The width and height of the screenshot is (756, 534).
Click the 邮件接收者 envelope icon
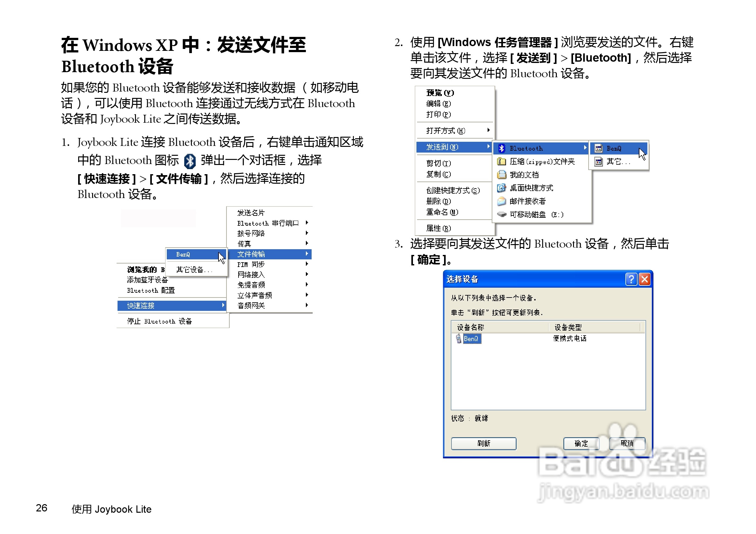click(502, 201)
